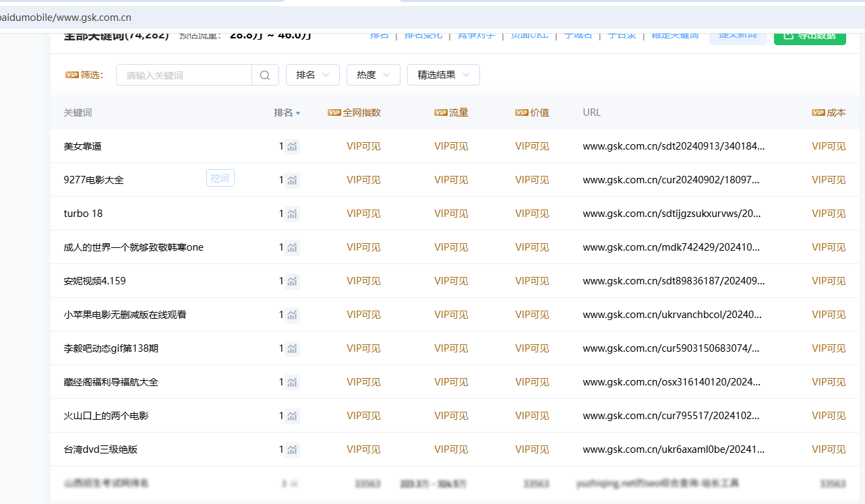Click 成本 VIP可见 cell in 美女靠逼 row

(x=829, y=146)
